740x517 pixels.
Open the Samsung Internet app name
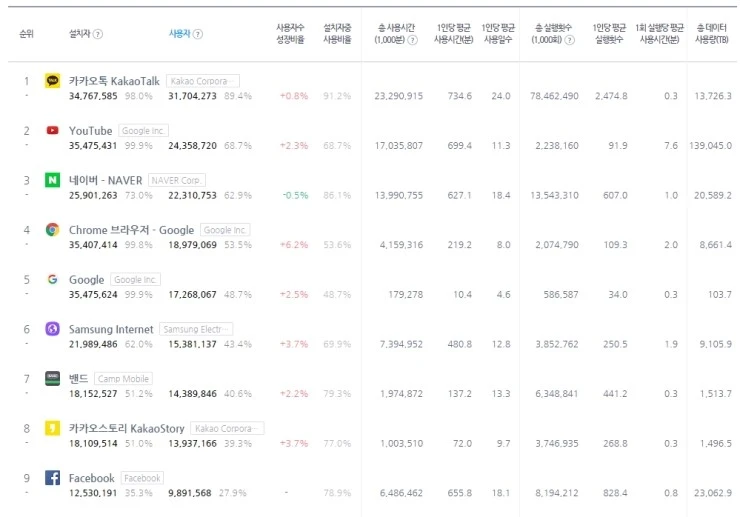pyautogui.click(x=111, y=329)
